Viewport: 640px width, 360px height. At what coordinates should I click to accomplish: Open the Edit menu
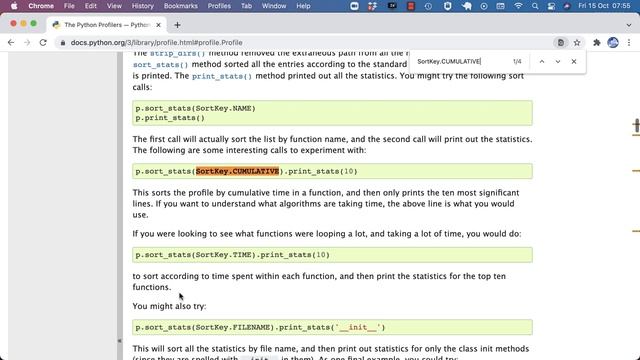(91, 6)
